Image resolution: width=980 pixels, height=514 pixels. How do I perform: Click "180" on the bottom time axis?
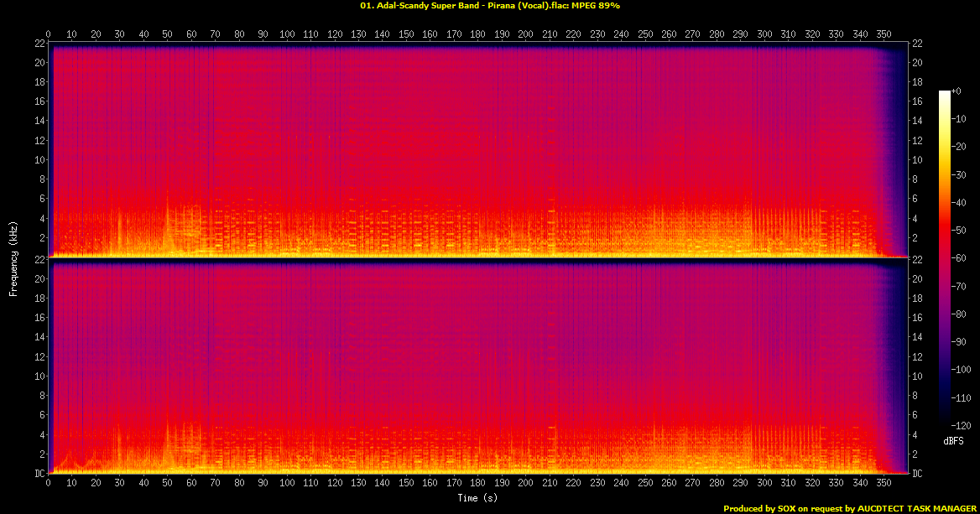[x=478, y=483]
